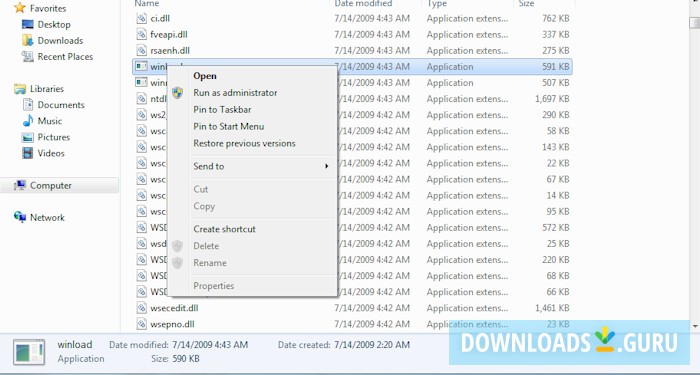Select Computer in the navigation pane

coord(51,185)
